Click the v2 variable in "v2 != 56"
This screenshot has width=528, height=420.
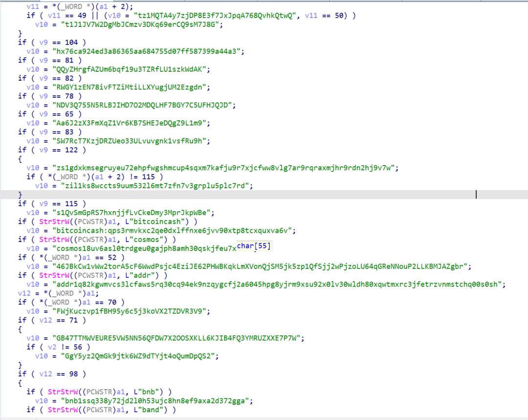click(x=52, y=347)
